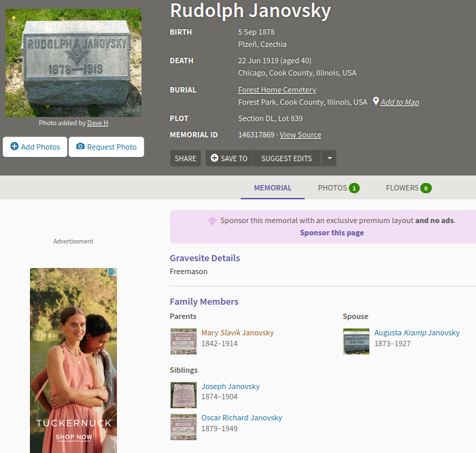
Task: Click the Add Photos button
Action: click(x=35, y=147)
